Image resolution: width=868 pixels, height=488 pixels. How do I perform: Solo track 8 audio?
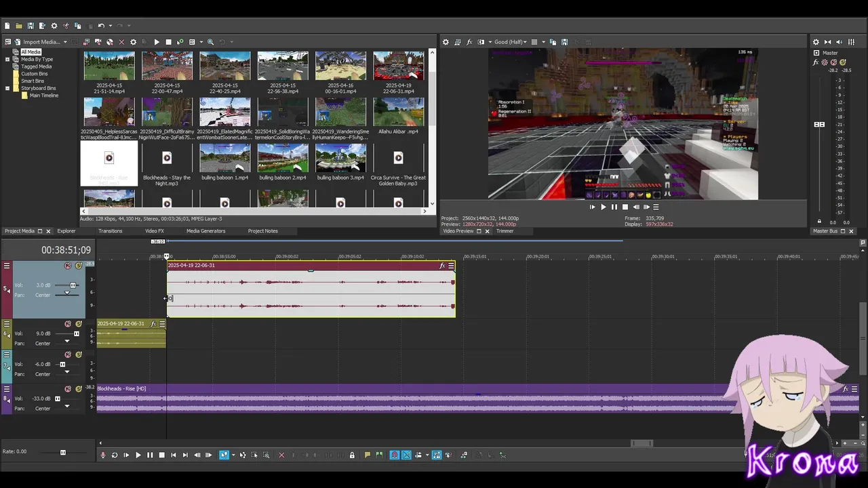[x=79, y=389]
